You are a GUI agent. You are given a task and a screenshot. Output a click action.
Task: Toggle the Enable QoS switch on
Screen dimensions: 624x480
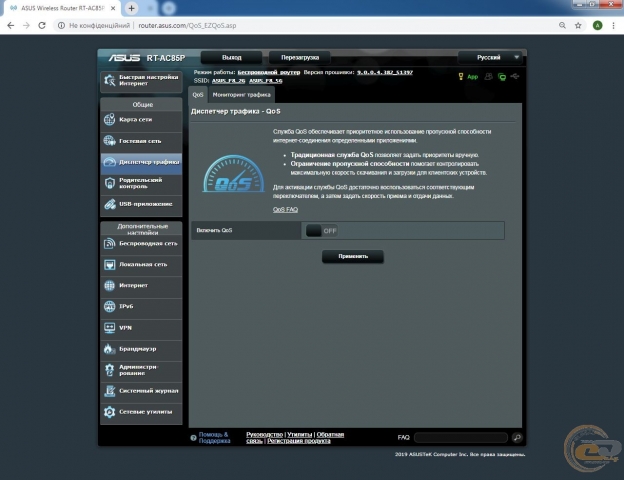coord(322,230)
